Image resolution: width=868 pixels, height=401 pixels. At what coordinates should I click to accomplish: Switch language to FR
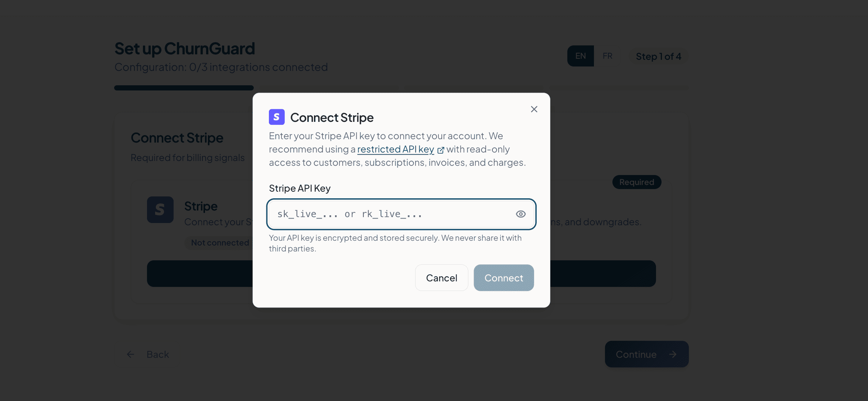[607, 56]
